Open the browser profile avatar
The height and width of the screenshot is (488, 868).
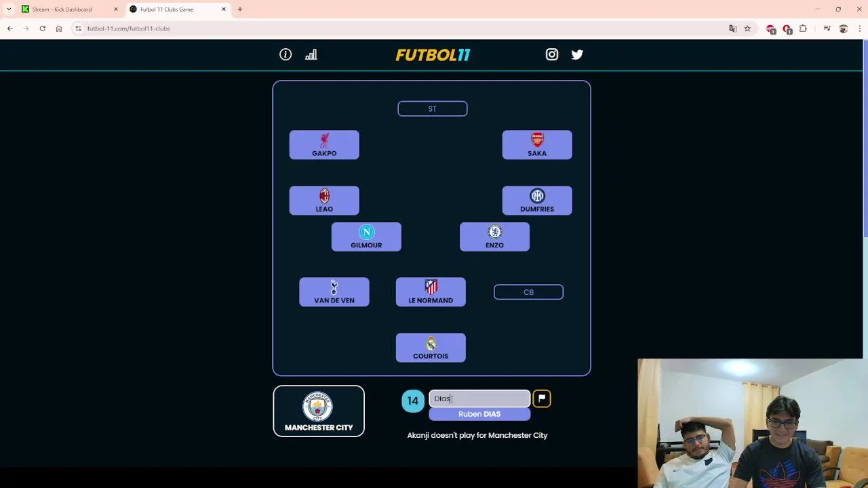pyautogui.click(x=844, y=28)
